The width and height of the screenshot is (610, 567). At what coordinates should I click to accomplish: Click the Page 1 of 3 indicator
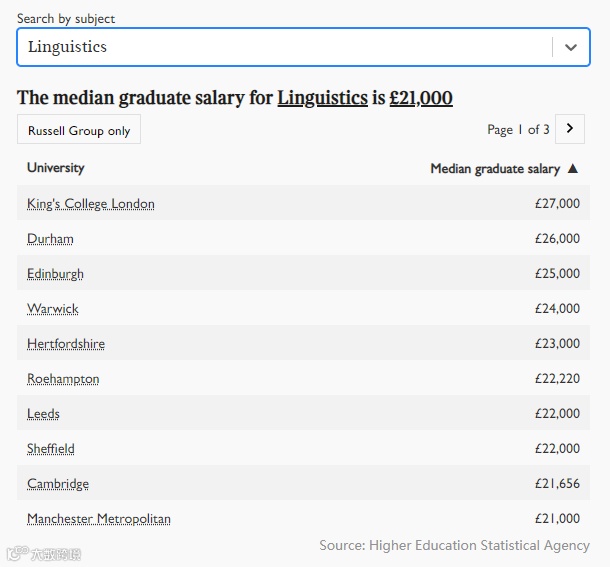pyautogui.click(x=518, y=130)
